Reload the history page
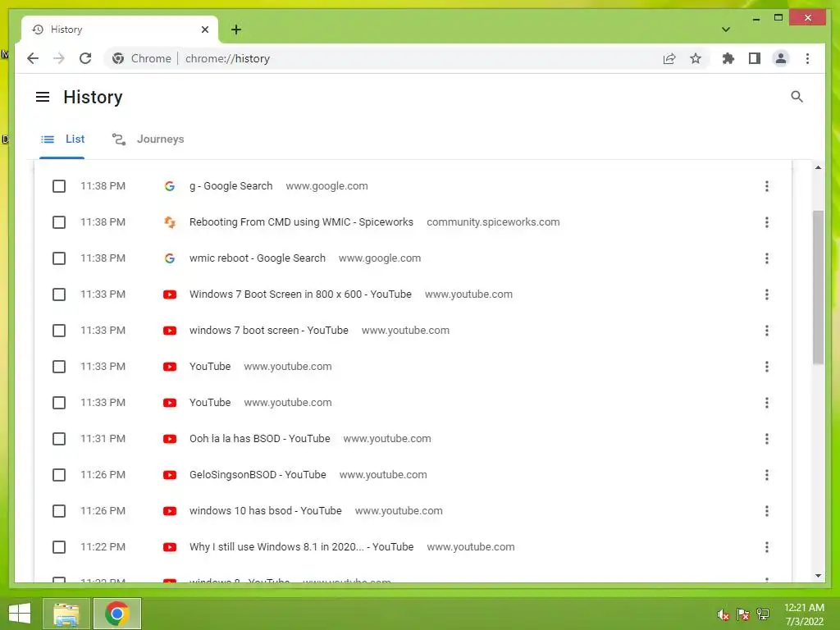Screen dimensions: 840x630 pyautogui.click(x=85, y=58)
